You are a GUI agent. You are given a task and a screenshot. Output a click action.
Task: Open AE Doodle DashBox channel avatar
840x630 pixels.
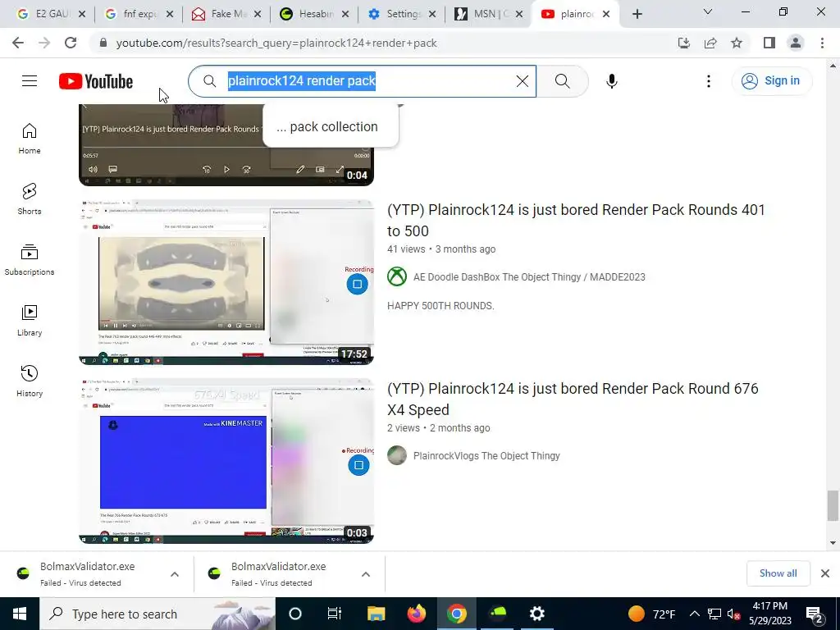(397, 277)
